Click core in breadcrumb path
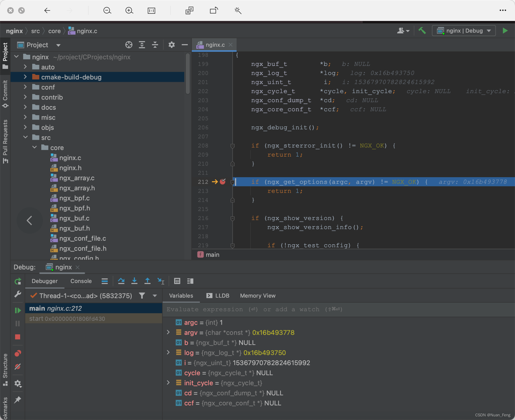 55,31
